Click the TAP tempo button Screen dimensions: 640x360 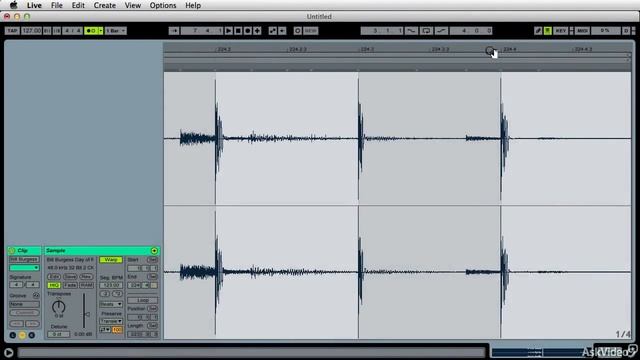12,31
